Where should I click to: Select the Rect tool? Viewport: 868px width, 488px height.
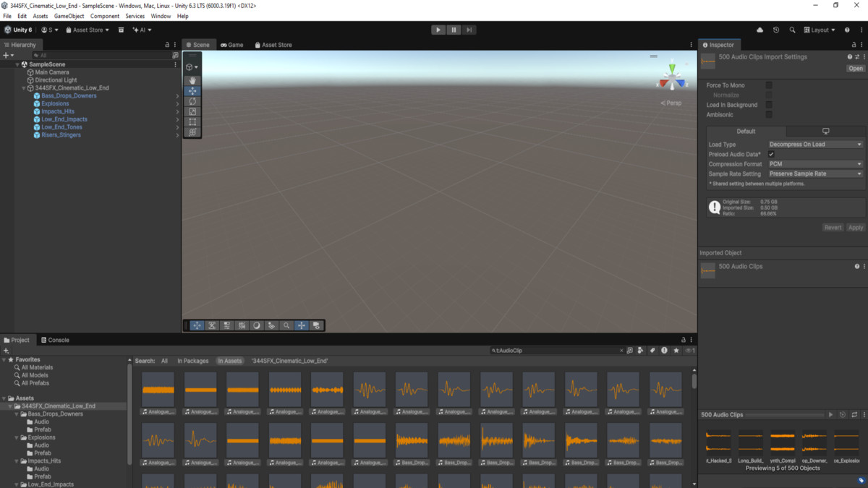[x=192, y=122]
